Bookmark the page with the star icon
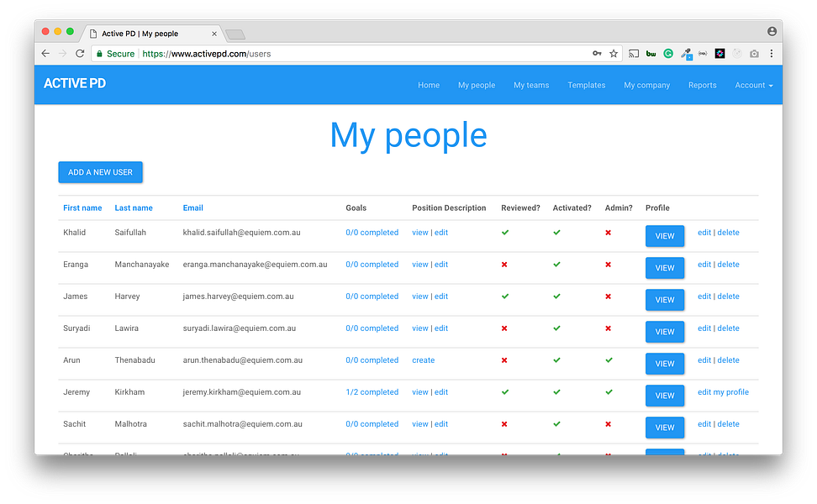The image size is (817, 504). click(x=614, y=54)
